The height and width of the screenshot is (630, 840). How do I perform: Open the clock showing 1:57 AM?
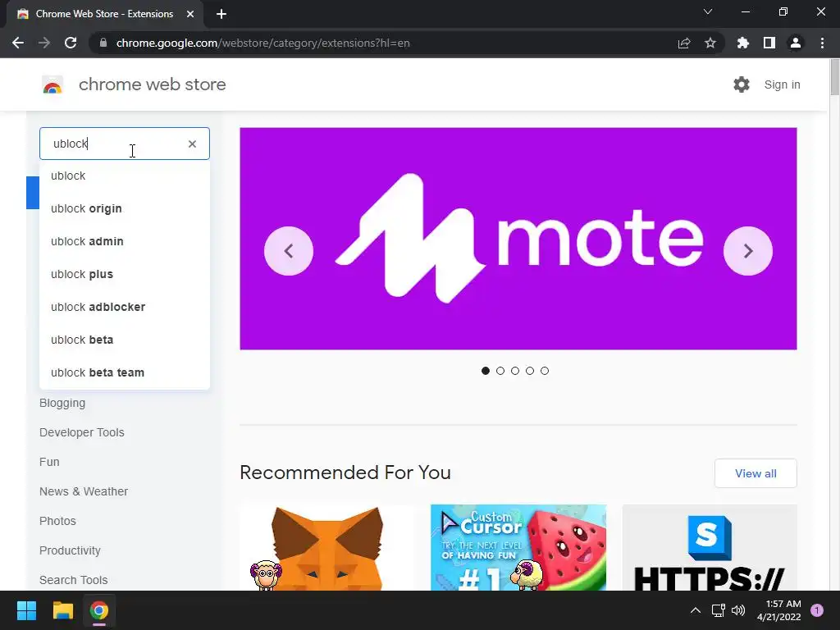(778, 610)
